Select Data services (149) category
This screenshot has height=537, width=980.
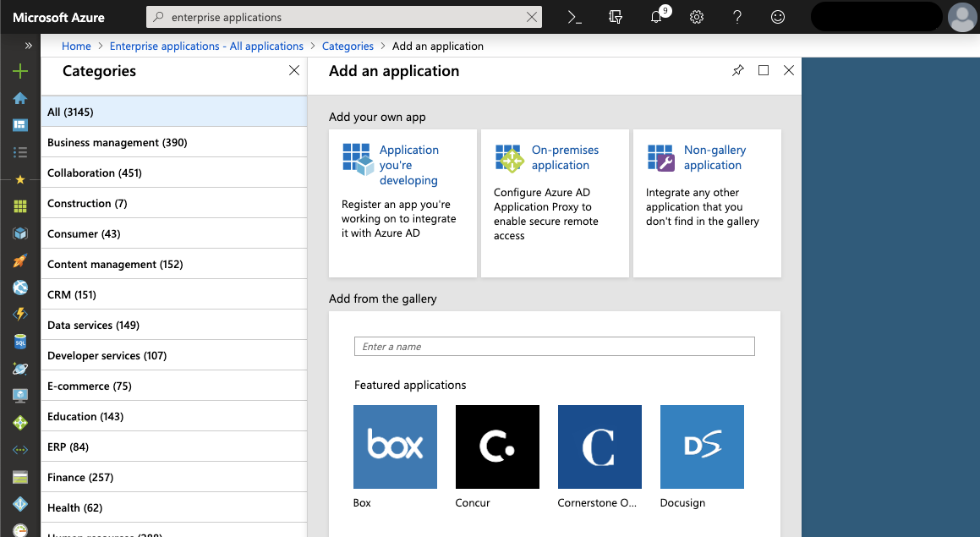click(173, 325)
